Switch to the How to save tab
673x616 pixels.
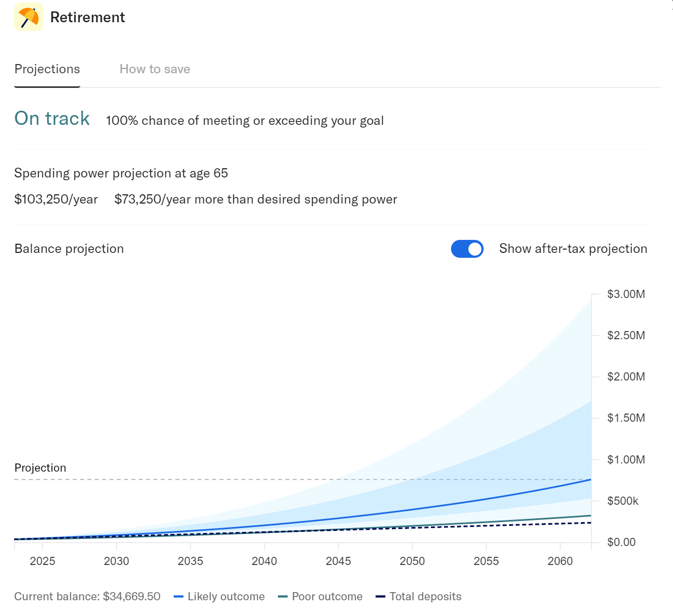click(x=155, y=69)
